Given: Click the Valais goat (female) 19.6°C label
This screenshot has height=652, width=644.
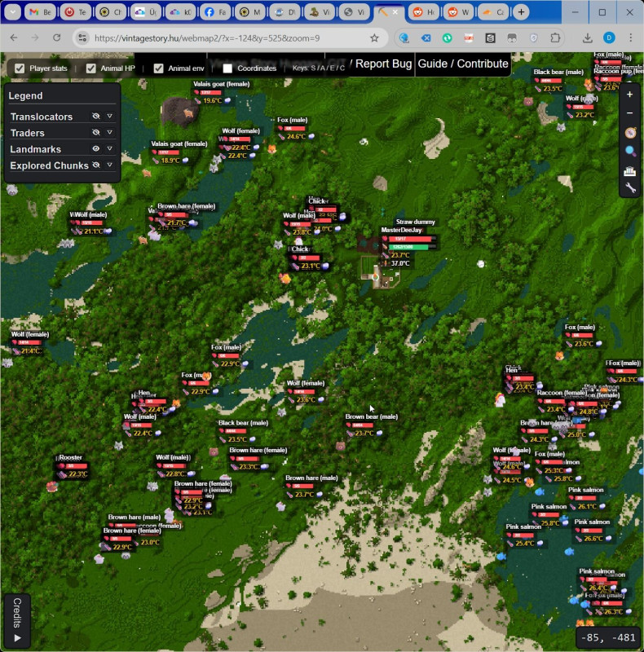Looking at the screenshot, I should tap(221, 84).
